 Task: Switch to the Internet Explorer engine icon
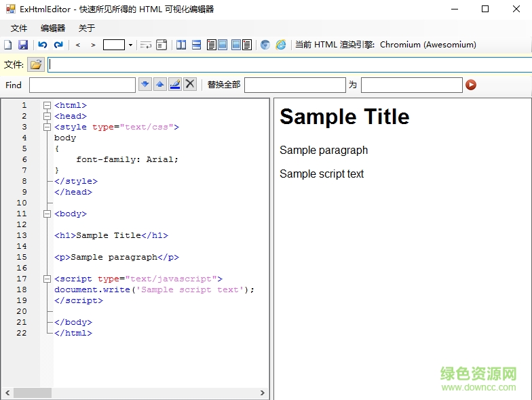(280, 45)
